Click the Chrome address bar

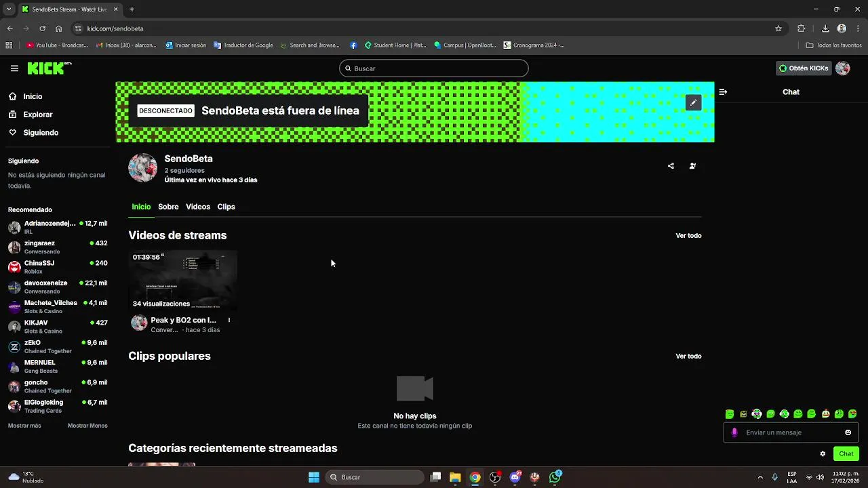click(x=427, y=28)
